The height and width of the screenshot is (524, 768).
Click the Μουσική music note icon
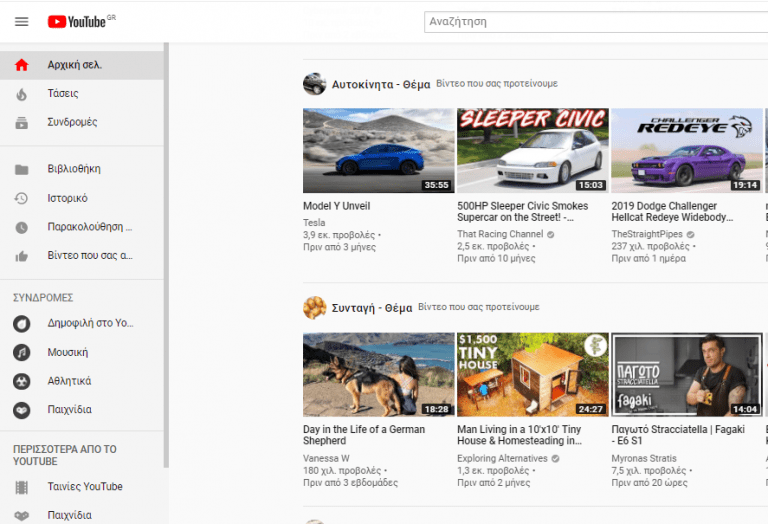21,353
